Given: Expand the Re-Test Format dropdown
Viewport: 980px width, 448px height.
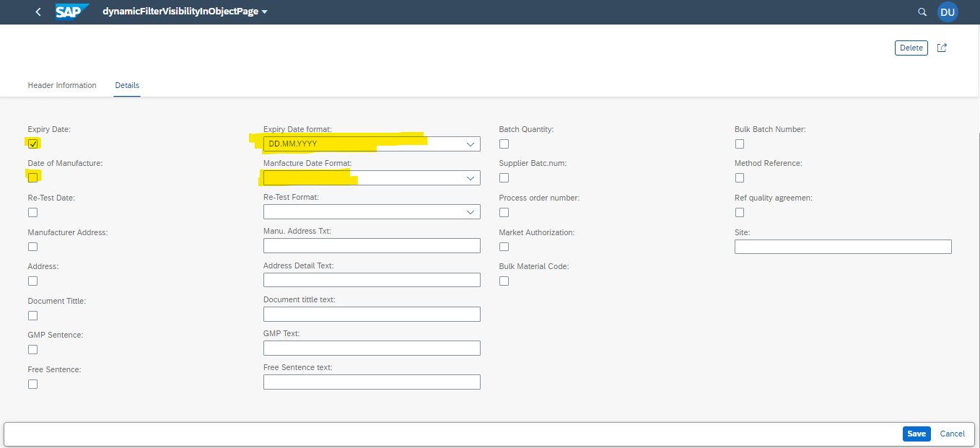Looking at the screenshot, I should (471, 211).
